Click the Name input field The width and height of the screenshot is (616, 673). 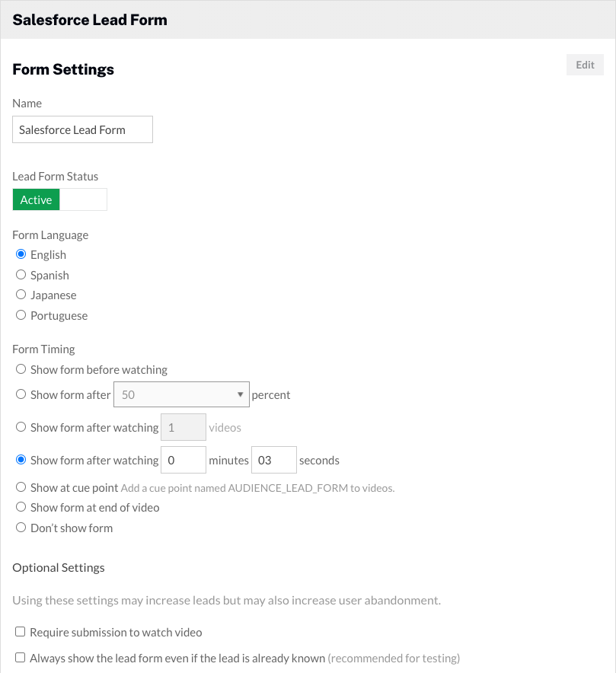[x=82, y=129]
